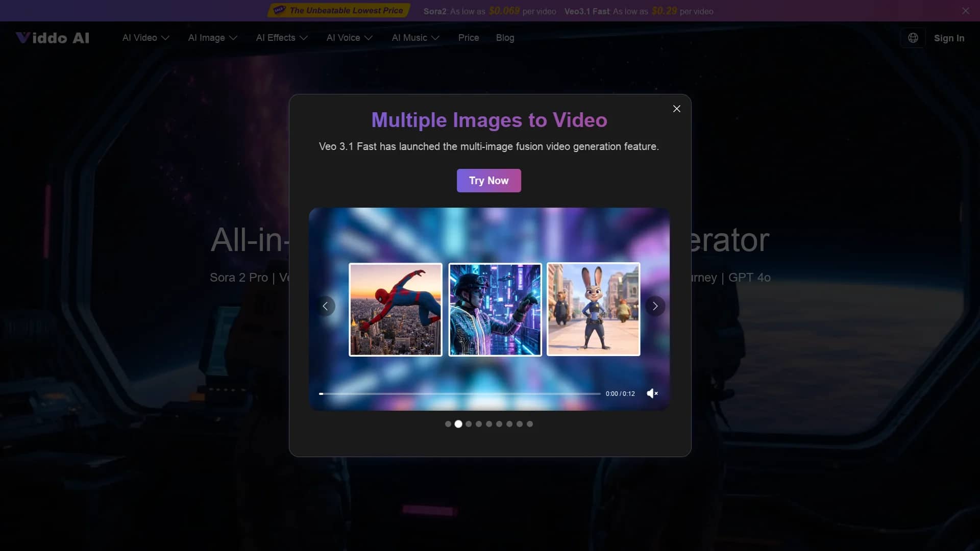Select the fifth carousel dot
The width and height of the screenshot is (980, 551).
[489, 424]
